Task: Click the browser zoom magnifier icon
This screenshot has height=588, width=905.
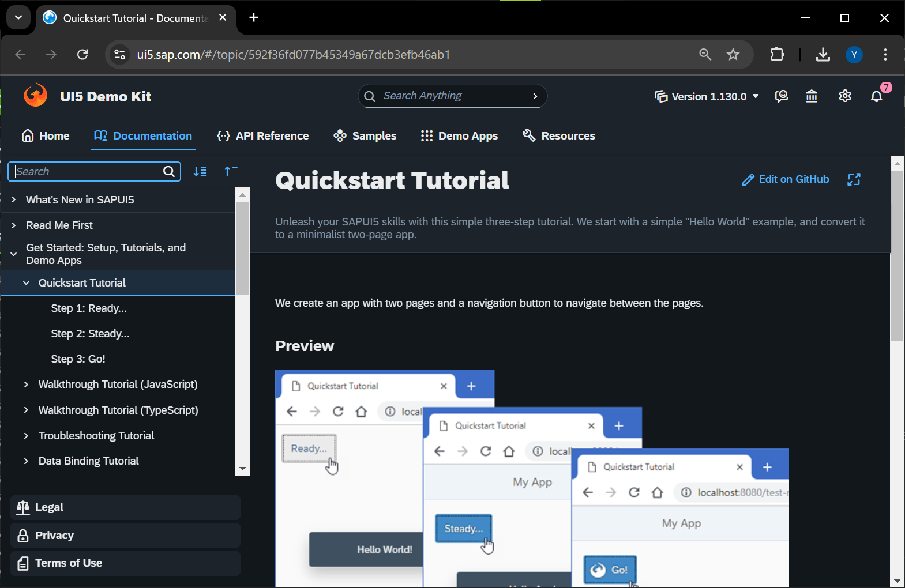Action: click(x=705, y=54)
